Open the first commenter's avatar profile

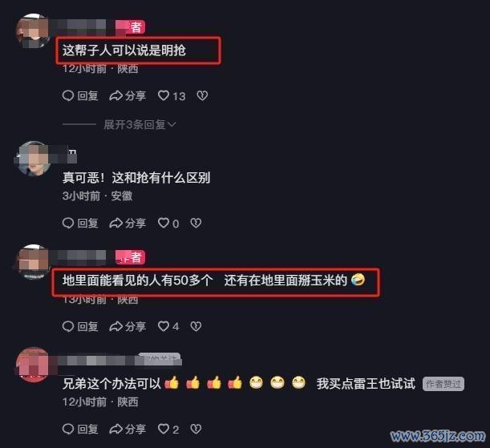[33, 30]
